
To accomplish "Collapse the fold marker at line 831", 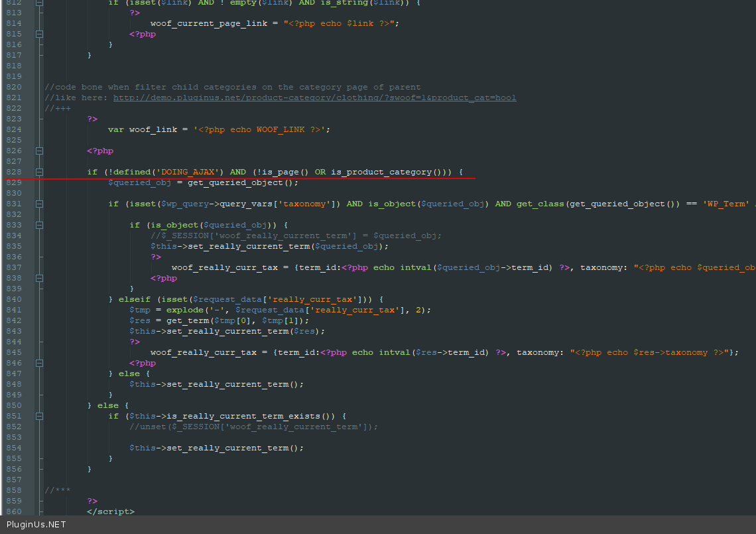I will tap(40, 204).
